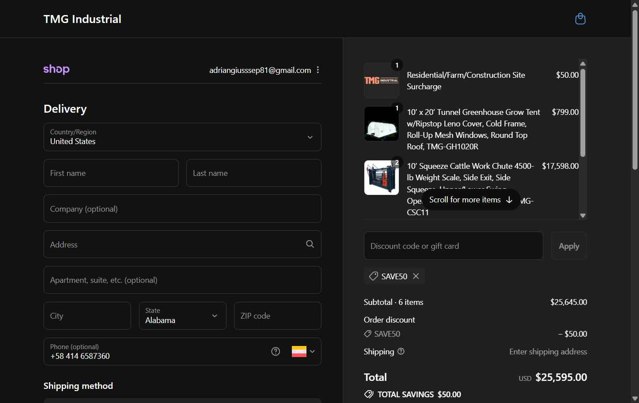The width and height of the screenshot is (639, 403).
Task: Click the Apply discount button
Action: coord(568,246)
